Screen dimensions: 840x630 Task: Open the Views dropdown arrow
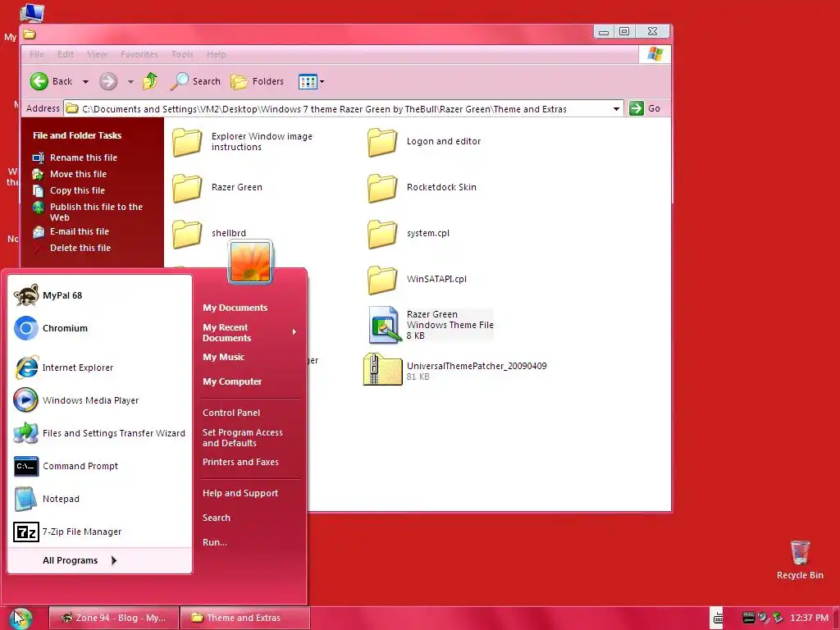[x=322, y=82]
